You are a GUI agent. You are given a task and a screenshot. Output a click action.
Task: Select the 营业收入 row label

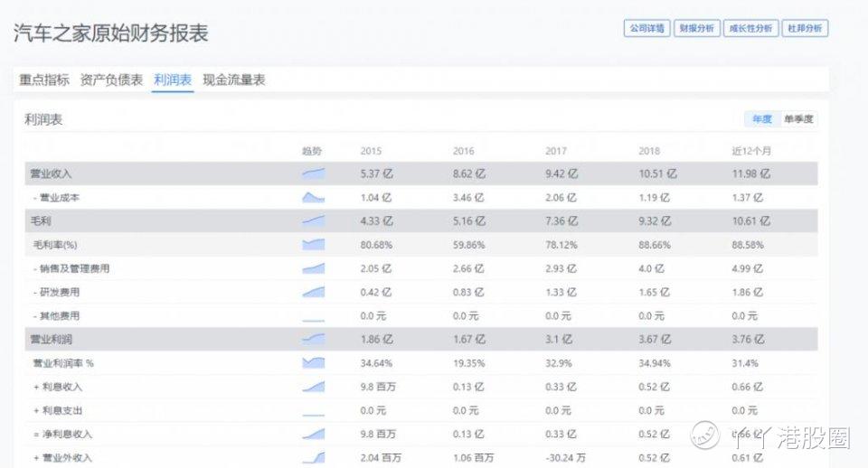pyautogui.click(x=51, y=173)
